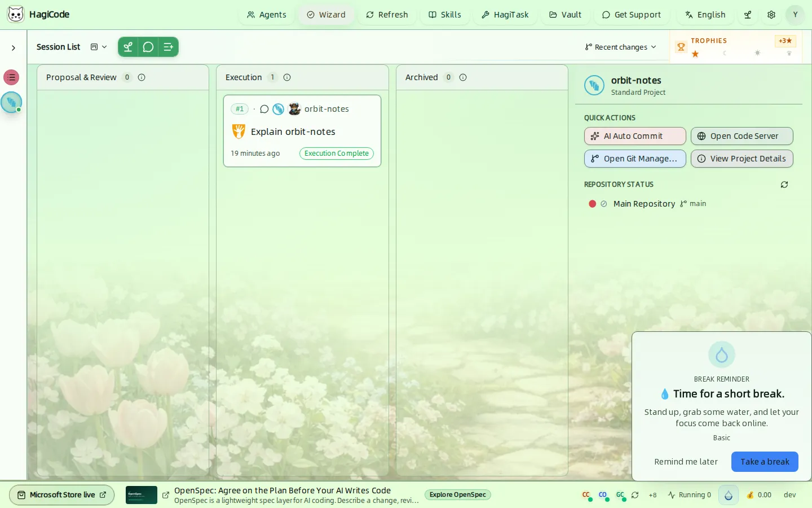Click the GC agent status icon in footer
The image size is (812, 508).
620,495
